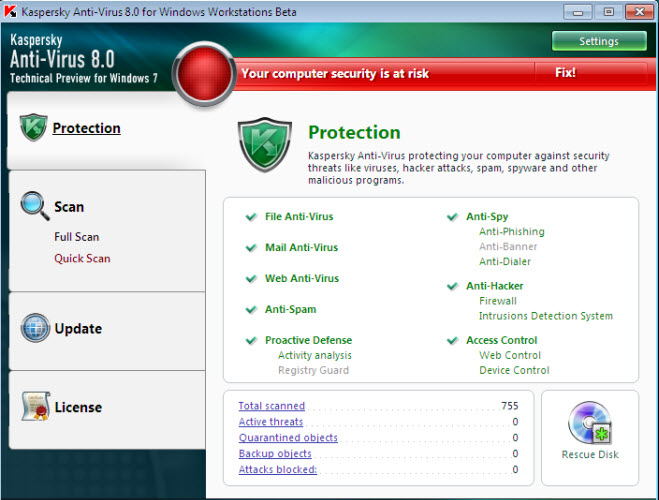Open the License section
This screenshot has height=500, width=659.
pyautogui.click(x=78, y=407)
